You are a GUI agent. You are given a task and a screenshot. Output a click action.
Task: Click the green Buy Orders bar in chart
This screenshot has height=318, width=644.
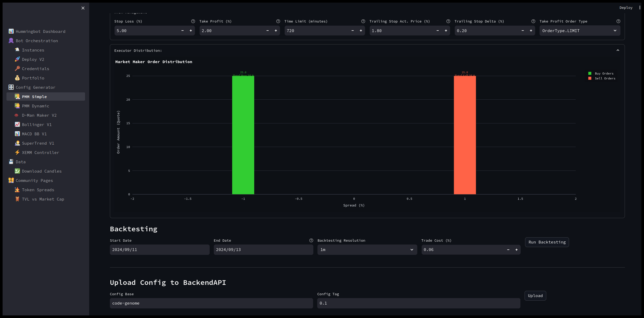pos(243,135)
